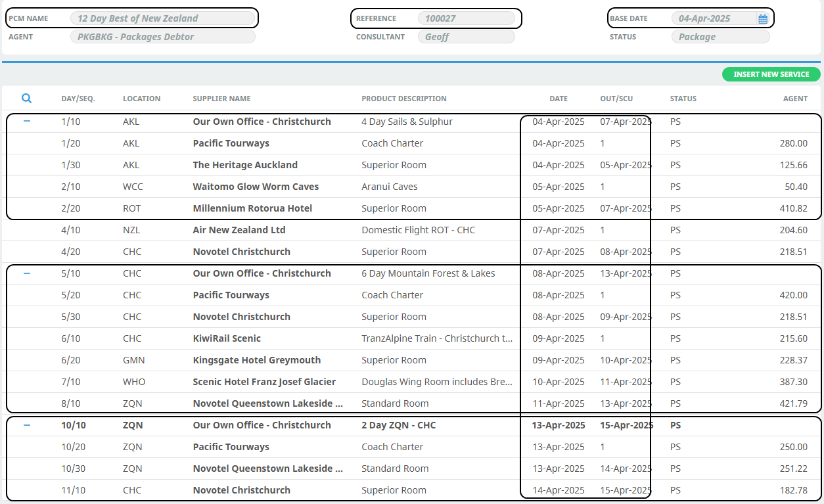
Task: Sort by Supplier Name column header
Action: coord(221,99)
